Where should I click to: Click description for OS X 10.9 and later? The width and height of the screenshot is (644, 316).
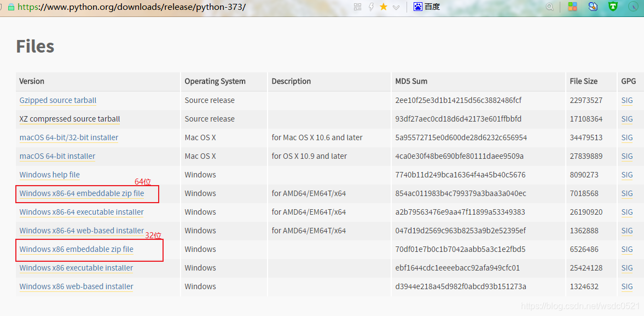point(309,156)
